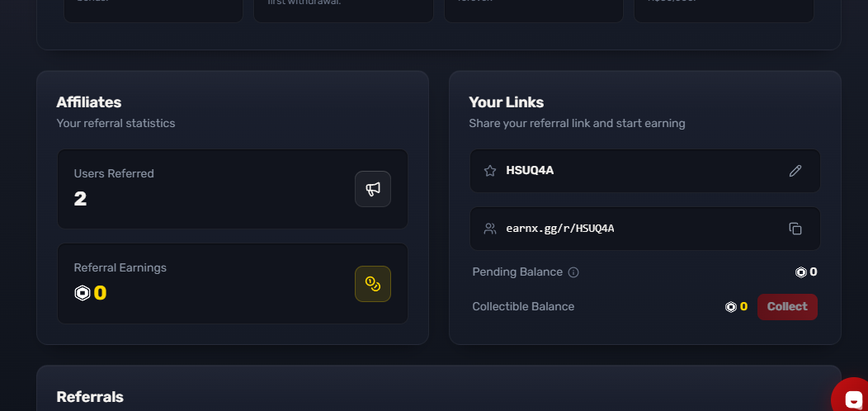Select the earnx.gg/r/HSUQ4A link text
Image resolution: width=868 pixels, height=411 pixels.
[559, 229]
